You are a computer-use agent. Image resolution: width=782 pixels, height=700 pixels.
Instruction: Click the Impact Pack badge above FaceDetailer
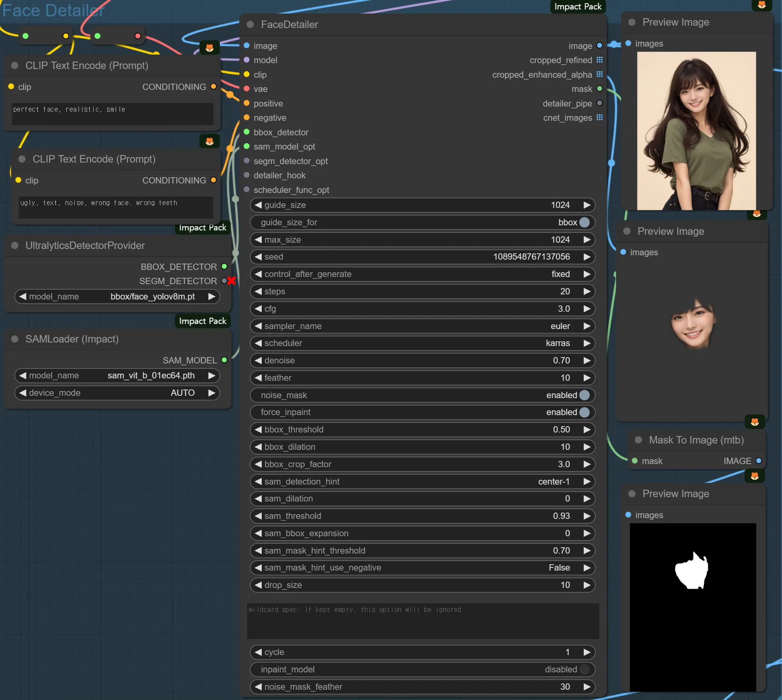[578, 6]
